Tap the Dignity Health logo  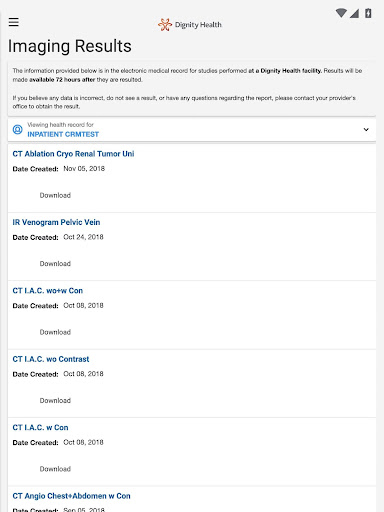click(190, 25)
